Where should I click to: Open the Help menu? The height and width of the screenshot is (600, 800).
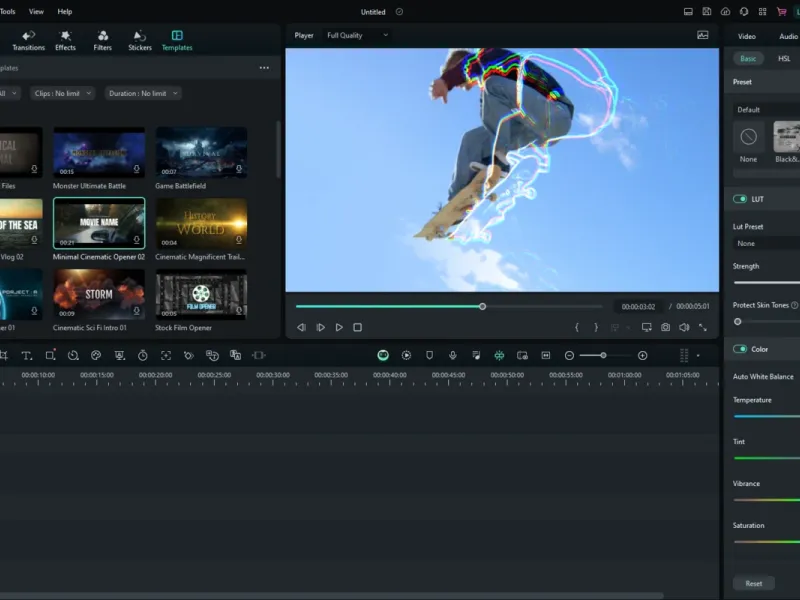pyautogui.click(x=65, y=11)
